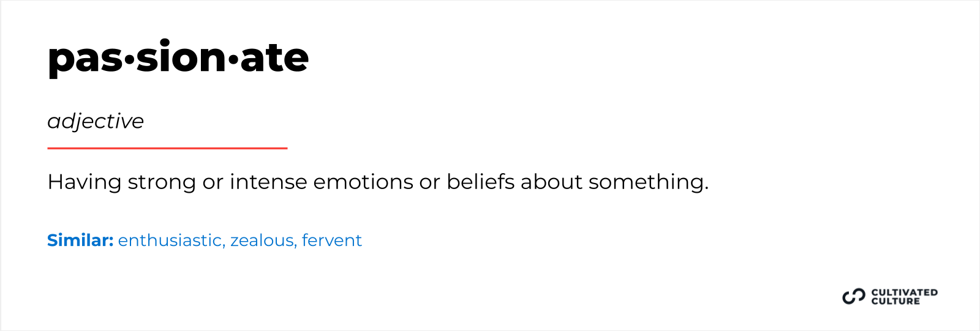The height and width of the screenshot is (331, 980).
Task: Follow the synonym "fervent"
Action: [331, 240]
